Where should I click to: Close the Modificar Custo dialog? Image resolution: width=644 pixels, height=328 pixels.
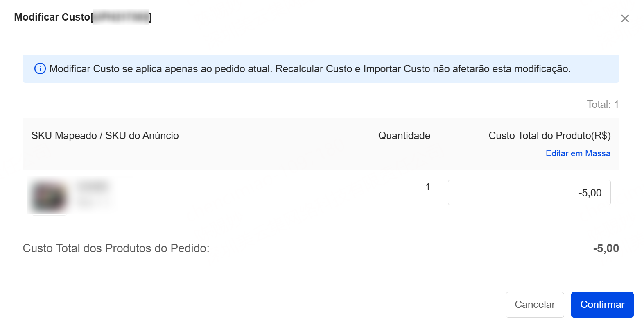(x=625, y=18)
